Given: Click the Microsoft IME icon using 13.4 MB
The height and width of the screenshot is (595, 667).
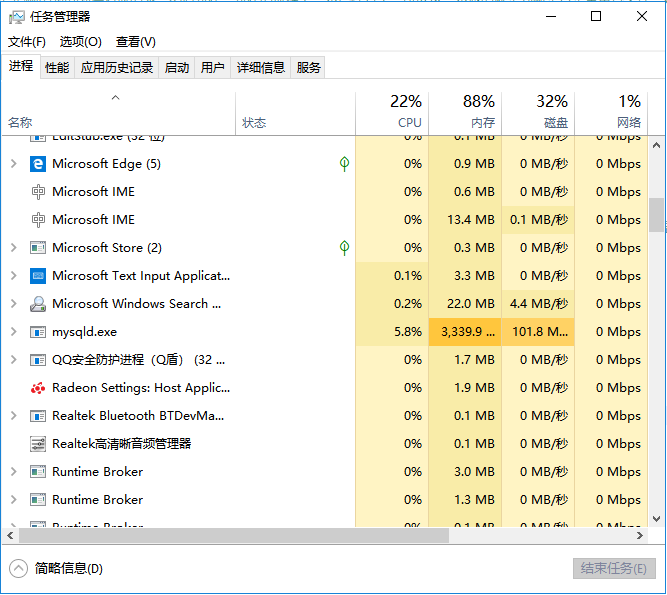Looking at the screenshot, I should pyautogui.click(x=38, y=220).
